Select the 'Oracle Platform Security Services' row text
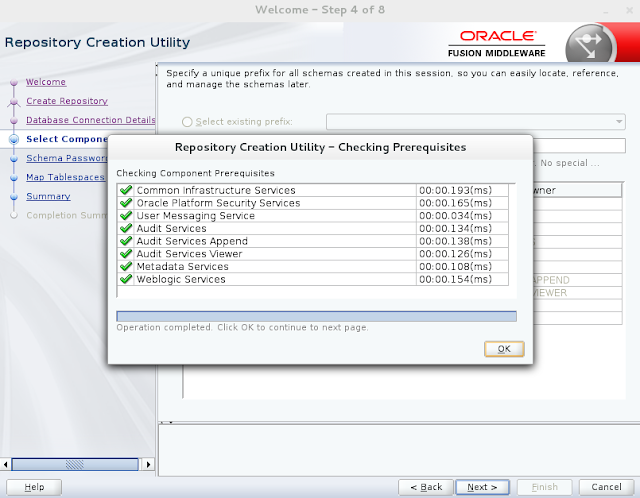The width and height of the screenshot is (640, 498). [218, 203]
